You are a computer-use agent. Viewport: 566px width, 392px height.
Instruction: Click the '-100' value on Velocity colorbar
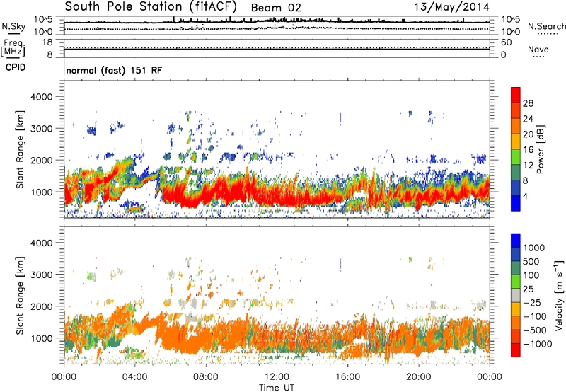point(535,316)
